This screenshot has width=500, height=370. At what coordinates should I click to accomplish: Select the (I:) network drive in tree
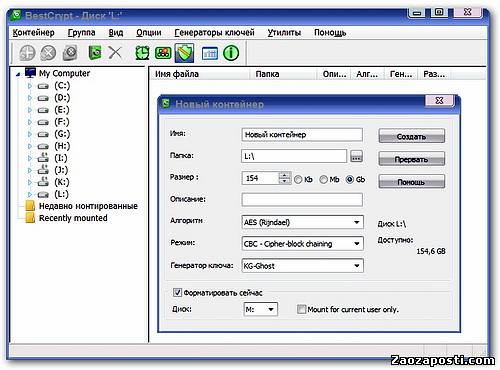61,158
